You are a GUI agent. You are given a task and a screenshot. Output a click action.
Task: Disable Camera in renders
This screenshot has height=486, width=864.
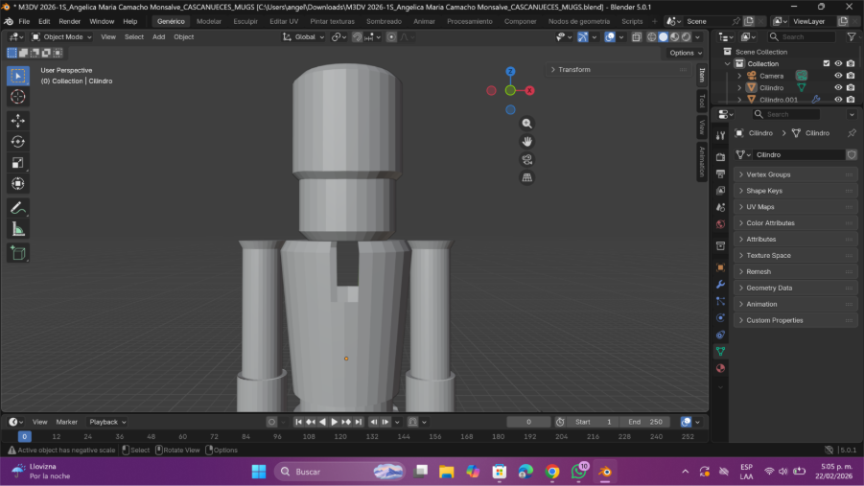pyautogui.click(x=850, y=75)
